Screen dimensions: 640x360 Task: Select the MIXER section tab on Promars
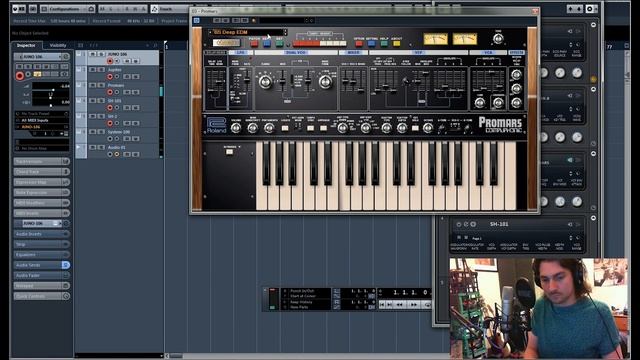pos(353,53)
